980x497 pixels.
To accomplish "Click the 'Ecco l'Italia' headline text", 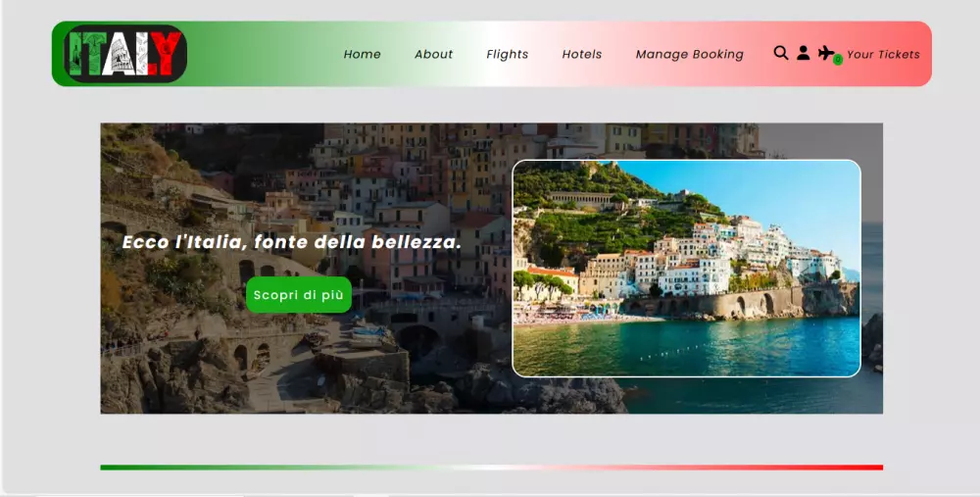I will tap(292, 242).
